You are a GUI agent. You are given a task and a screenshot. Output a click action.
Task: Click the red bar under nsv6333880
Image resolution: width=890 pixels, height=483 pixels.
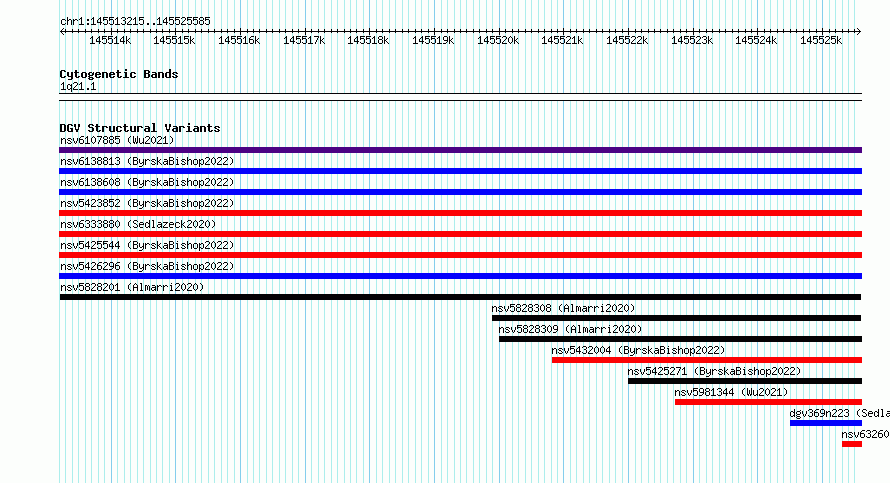pos(460,234)
